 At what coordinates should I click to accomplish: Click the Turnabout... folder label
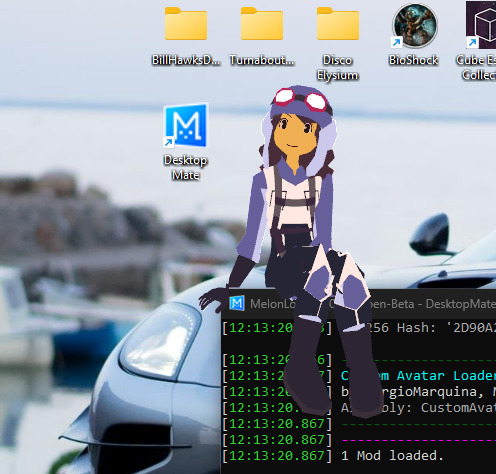tap(262, 60)
